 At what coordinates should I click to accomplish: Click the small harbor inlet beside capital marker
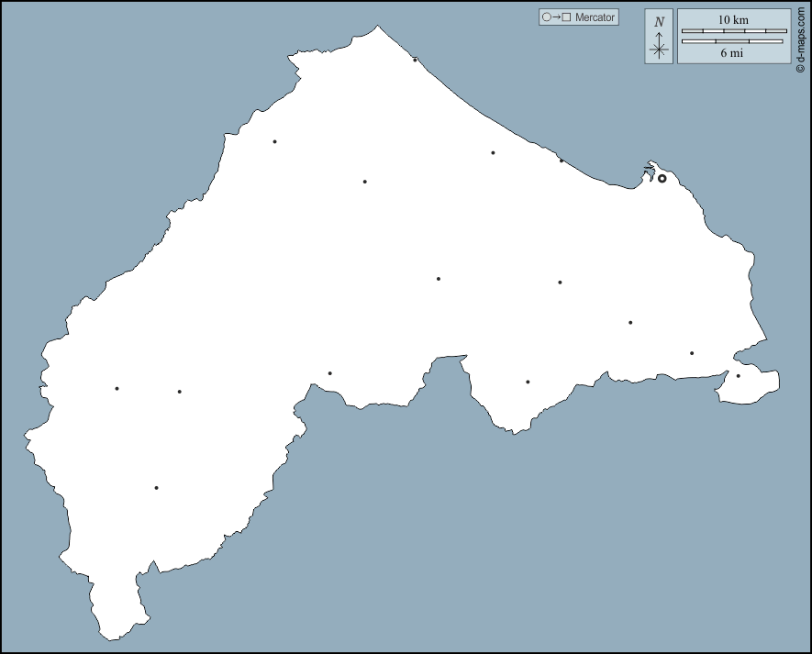tap(650, 169)
